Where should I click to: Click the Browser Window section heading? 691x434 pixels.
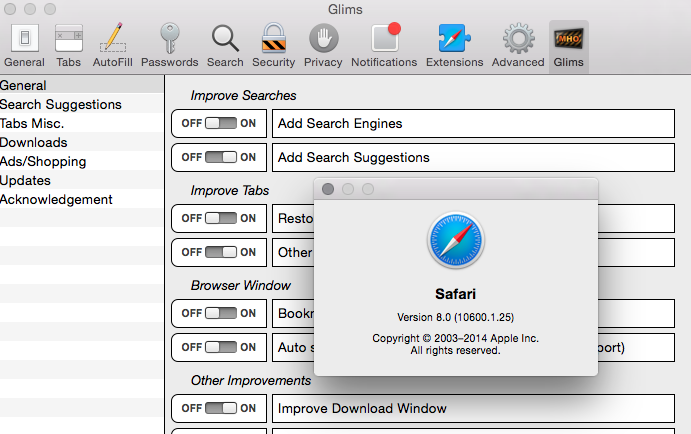[x=241, y=286]
